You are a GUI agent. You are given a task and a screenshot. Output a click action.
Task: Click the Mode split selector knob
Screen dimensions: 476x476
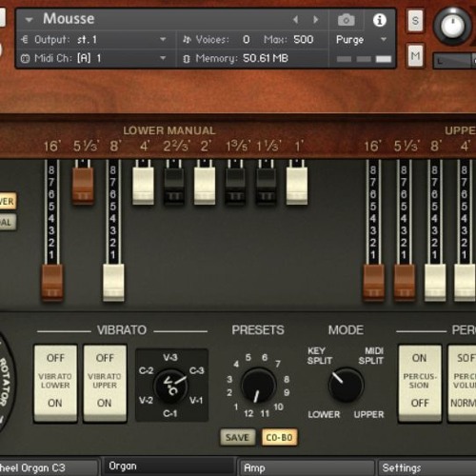tap(346, 385)
